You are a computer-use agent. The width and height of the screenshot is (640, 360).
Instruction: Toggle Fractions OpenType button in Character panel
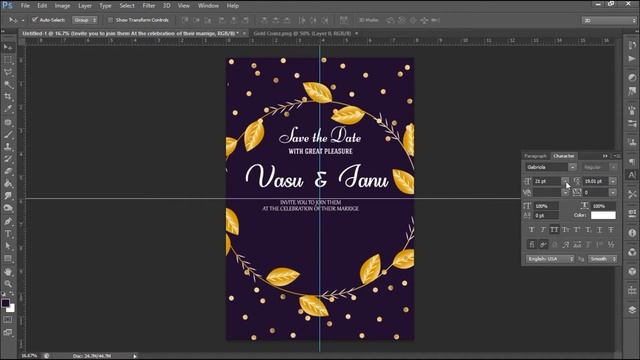coord(611,244)
